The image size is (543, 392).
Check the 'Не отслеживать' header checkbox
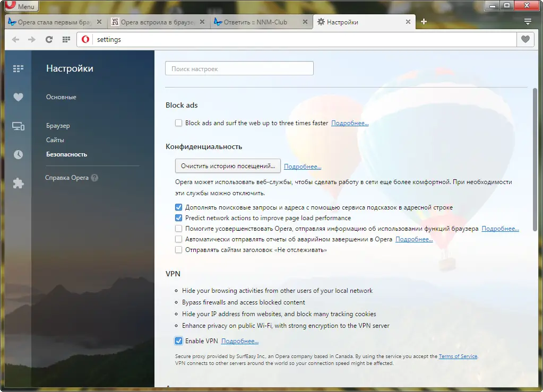tap(178, 250)
